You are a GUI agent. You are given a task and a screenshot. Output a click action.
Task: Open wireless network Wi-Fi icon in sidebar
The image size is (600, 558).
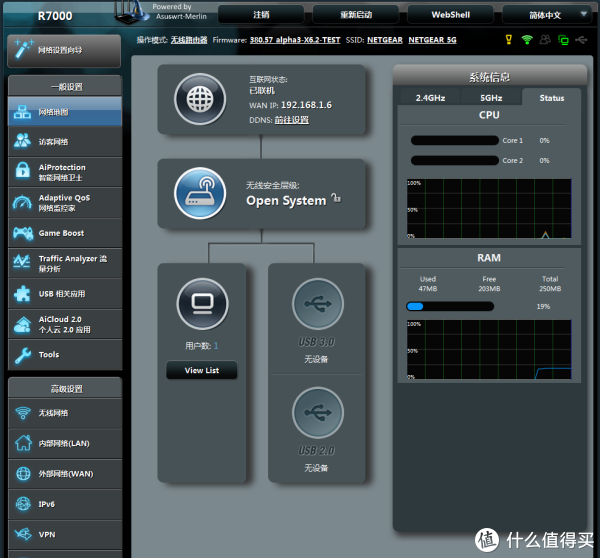point(23,413)
